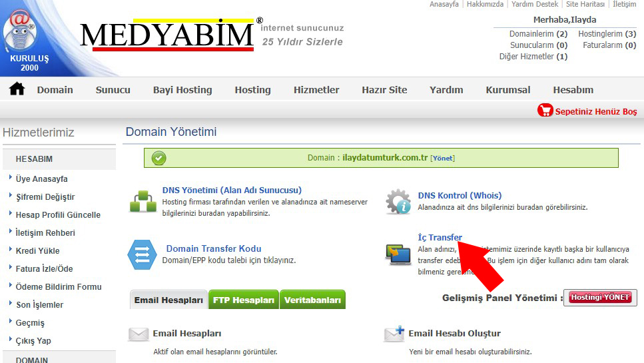Open Sunucularım (0) account link
Viewport: 644px width, 363px height.
coord(539,45)
